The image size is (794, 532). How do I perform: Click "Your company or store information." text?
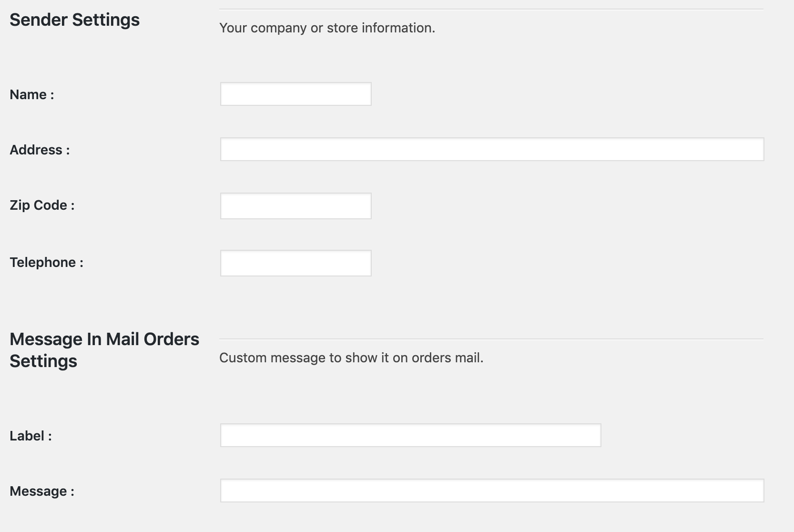[x=327, y=28]
